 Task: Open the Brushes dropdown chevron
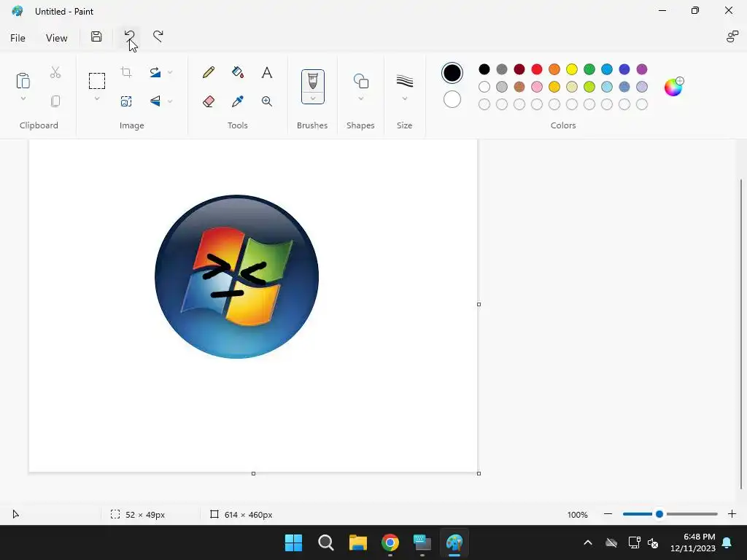click(x=312, y=98)
